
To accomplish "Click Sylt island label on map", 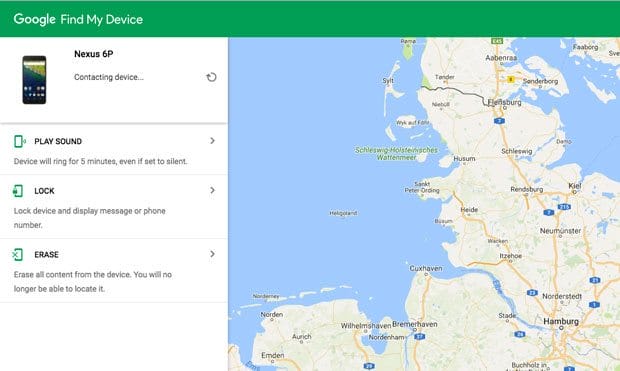I will pos(388,80).
